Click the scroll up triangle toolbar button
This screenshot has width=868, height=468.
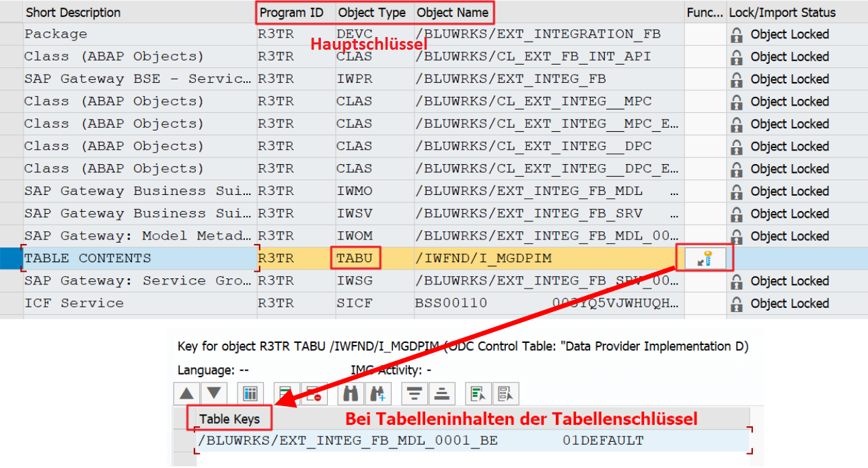tap(188, 393)
